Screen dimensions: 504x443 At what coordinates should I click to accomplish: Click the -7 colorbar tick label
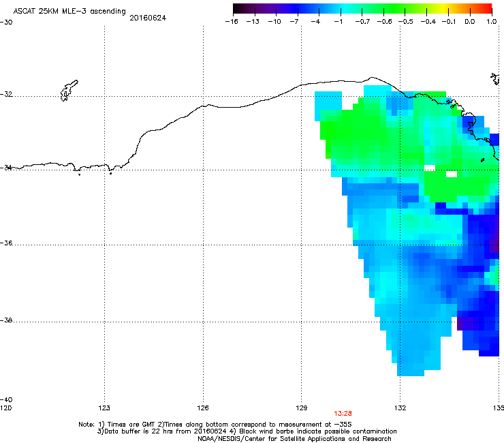coord(294,22)
